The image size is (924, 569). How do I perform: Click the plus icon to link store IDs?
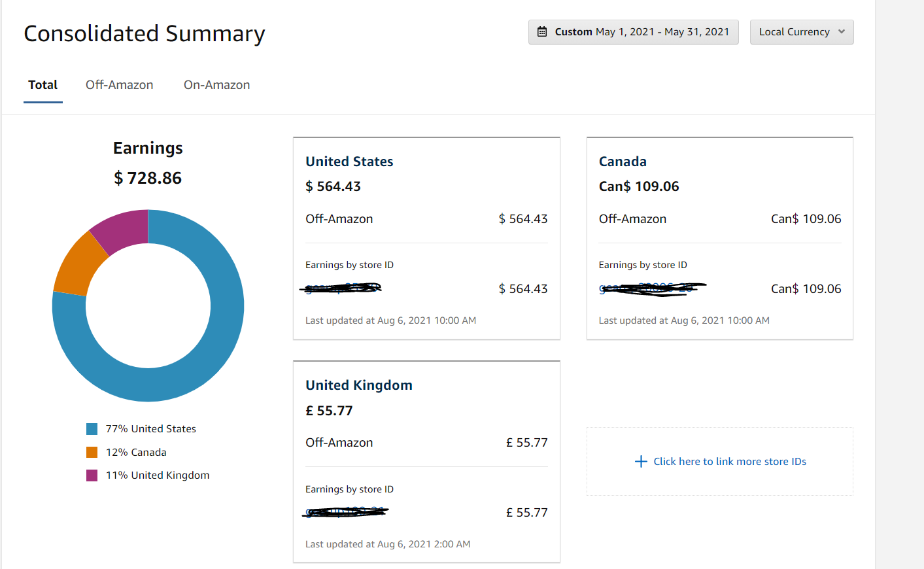tap(641, 461)
